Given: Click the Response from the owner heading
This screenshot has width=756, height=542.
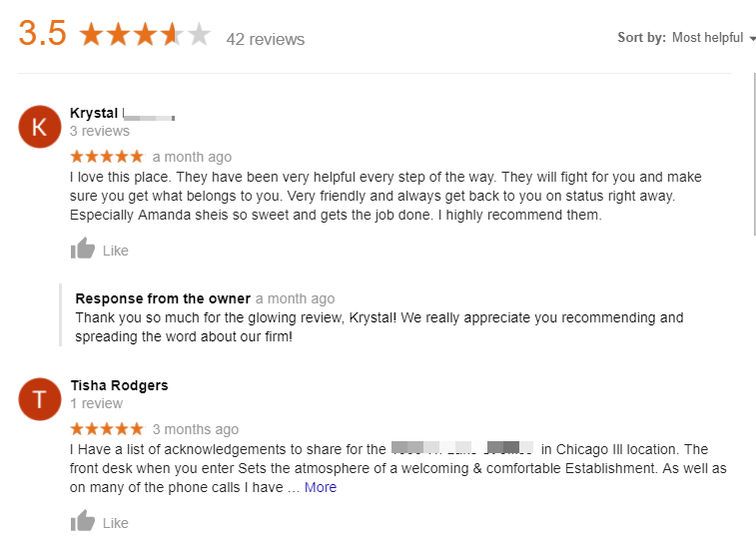Looking at the screenshot, I should click(x=163, y=298).
